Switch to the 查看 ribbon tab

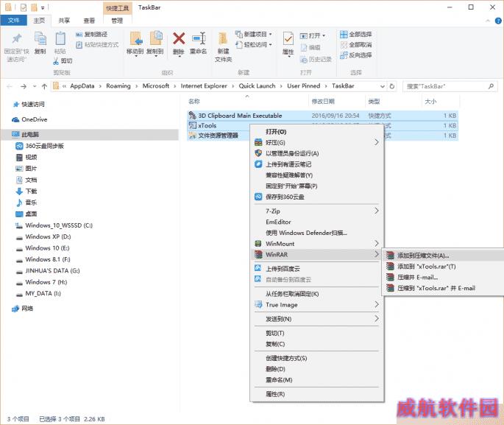(89, 21)
